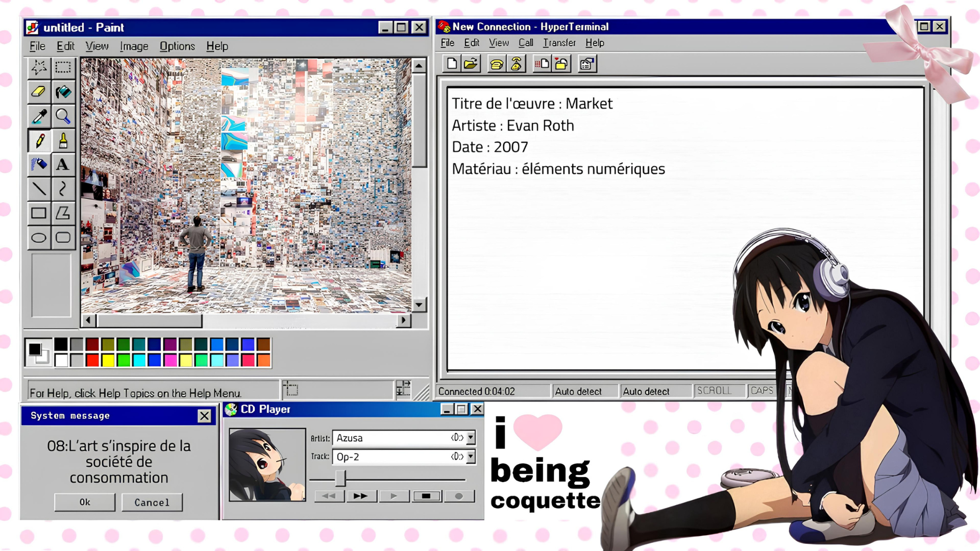Screen dimensions: 980x551
Task: Click Paint's horizontal scrollbar right arrow
Action: click(x=404, y=320)
